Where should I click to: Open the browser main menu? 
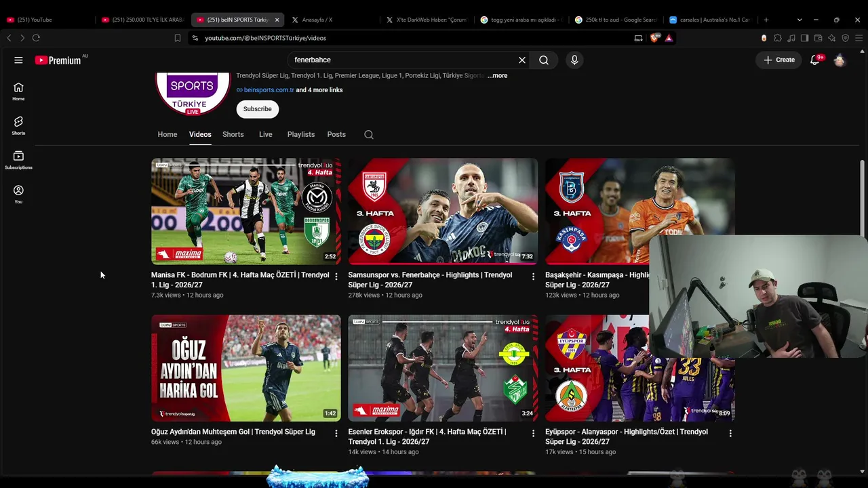[859, 38]
